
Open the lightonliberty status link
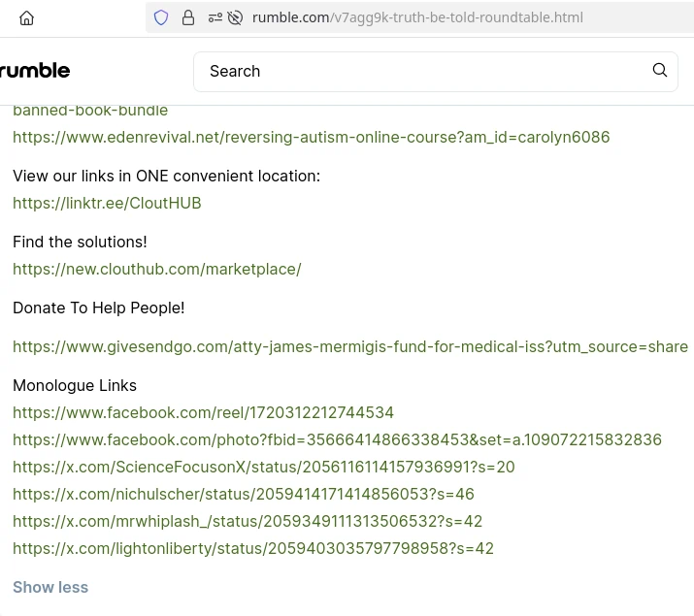(253, 548)
